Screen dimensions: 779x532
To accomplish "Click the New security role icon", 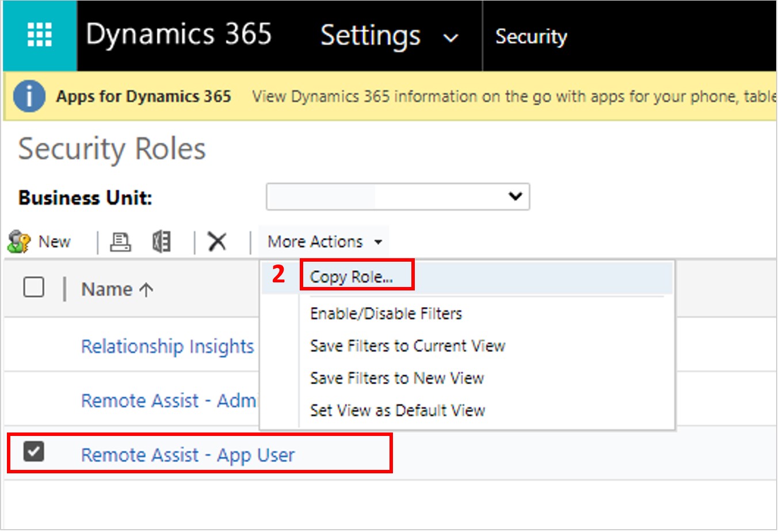I will [19, 242].
